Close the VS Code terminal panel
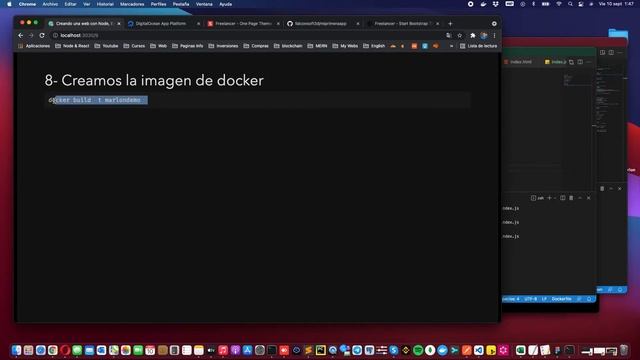Viewport: 640px width, 360px height. click(x=589, y=198)
